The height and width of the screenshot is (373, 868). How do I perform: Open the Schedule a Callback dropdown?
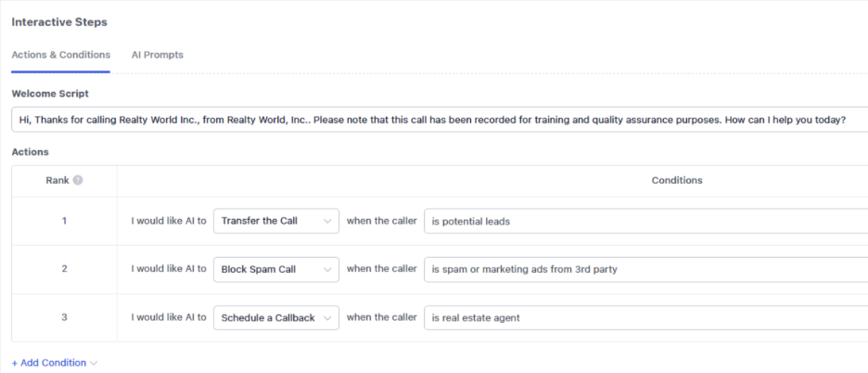coord(275,317)
